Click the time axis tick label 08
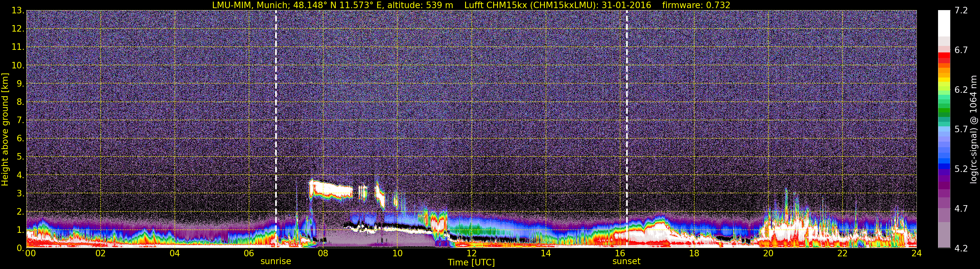Screen dimensions: 980x269 coord(323,254)
